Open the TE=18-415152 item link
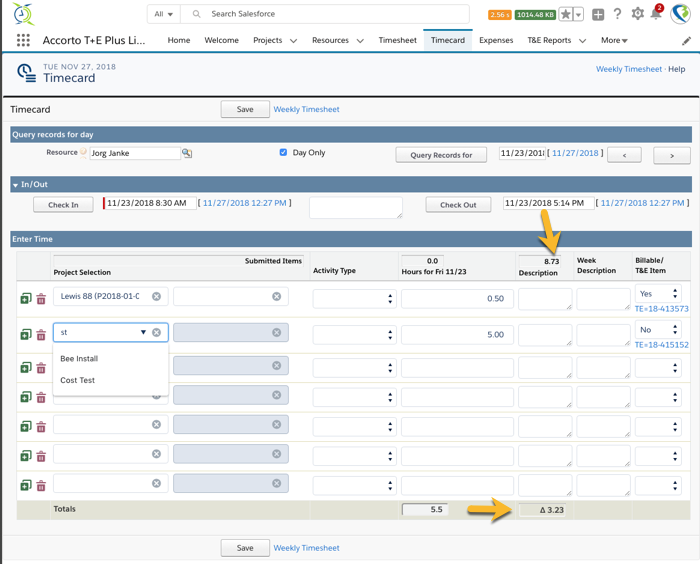Viewport: 700px width, 564px height. [x=662, y=345]
